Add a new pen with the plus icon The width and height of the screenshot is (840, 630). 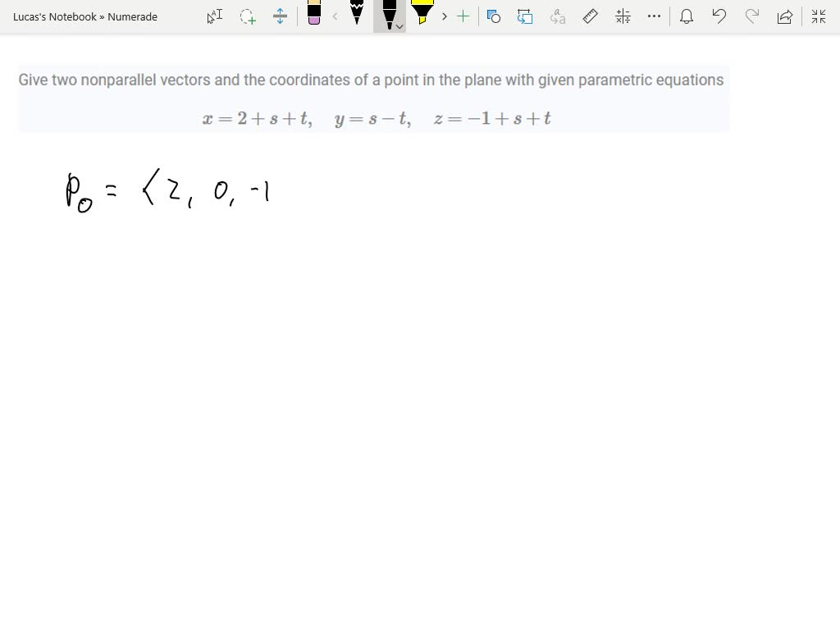click(x=462, y=16)
